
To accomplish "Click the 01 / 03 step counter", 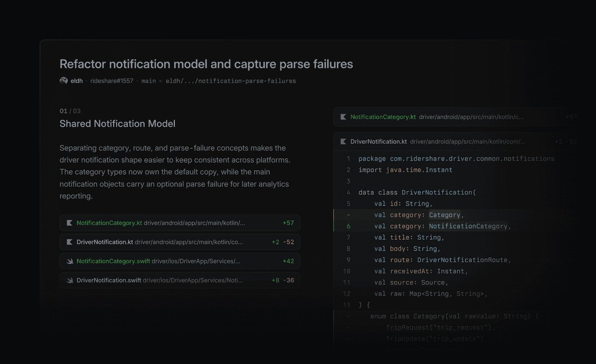I will click(x=70, y=111).
